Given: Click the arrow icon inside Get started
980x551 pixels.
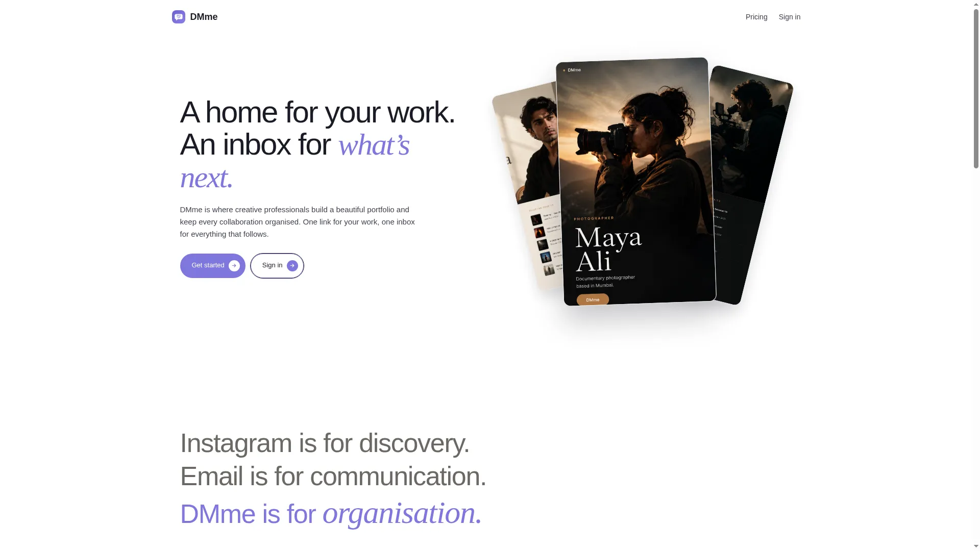Looking at the screenshot, I should click(x=234, y=266).
